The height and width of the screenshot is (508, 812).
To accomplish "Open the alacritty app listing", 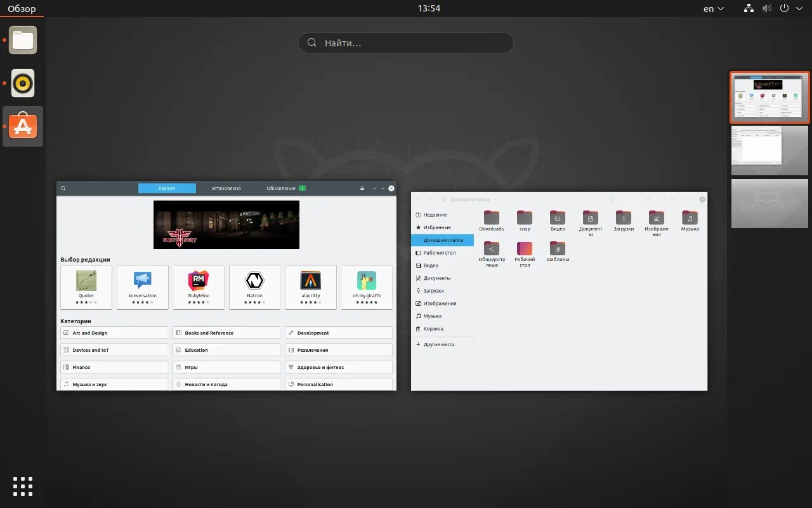I will pyautogui.click(x=310, y=287).
